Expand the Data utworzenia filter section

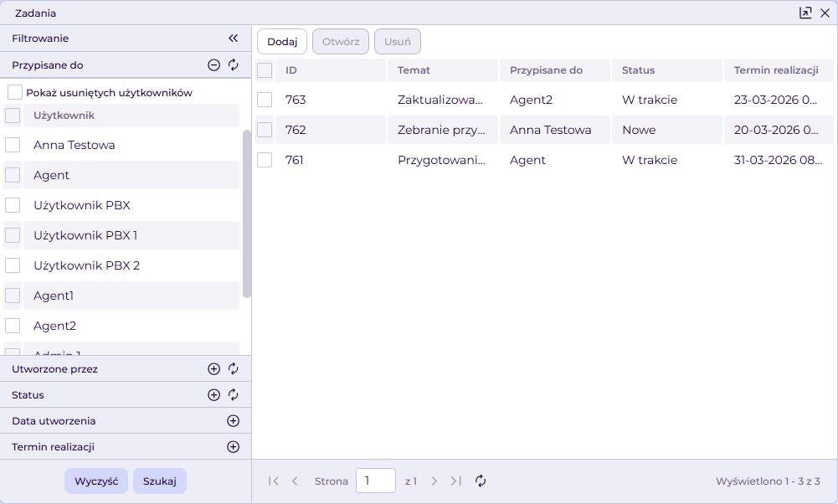click(x=233, y=421)
